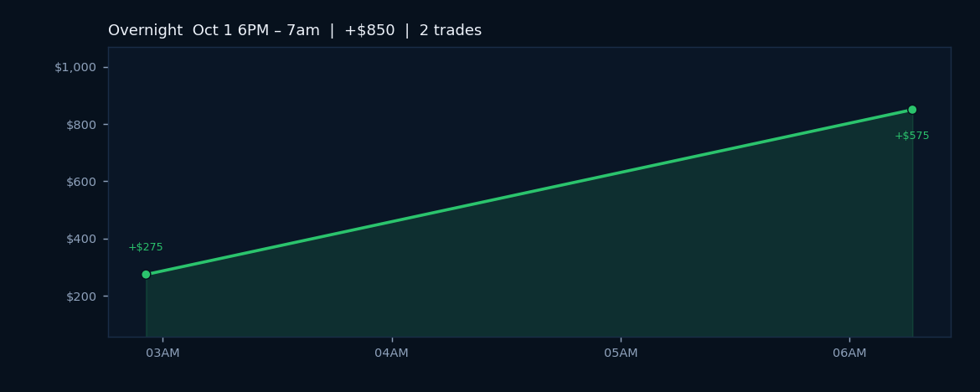Click the +$850 total in the title
This screenshot has width=980, height=392.
tap(369, 30)
